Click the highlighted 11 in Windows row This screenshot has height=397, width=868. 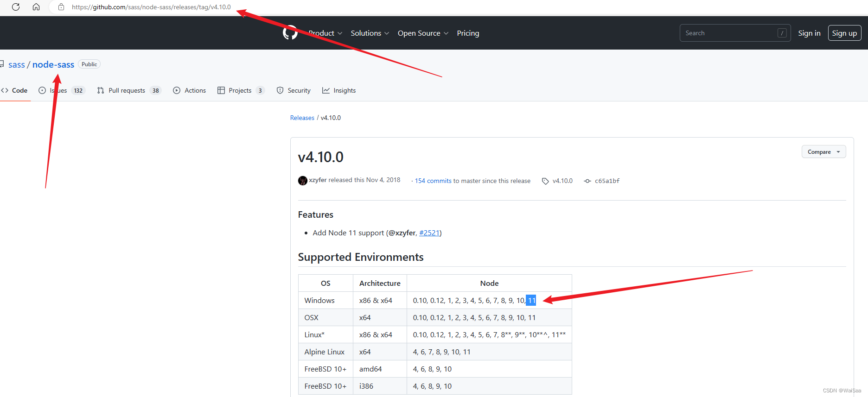click(531, 300)
